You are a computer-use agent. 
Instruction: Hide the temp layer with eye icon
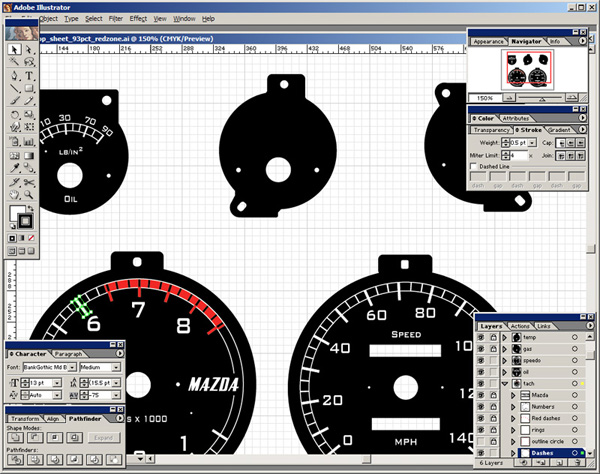pyautogui.click(x=482, y=338)
